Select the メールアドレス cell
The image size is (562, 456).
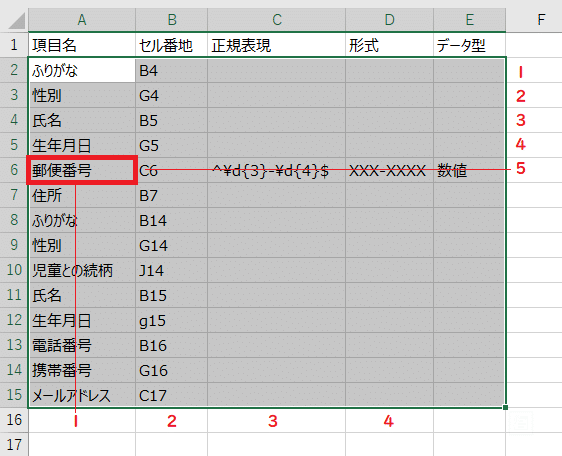tap(82, 395)
